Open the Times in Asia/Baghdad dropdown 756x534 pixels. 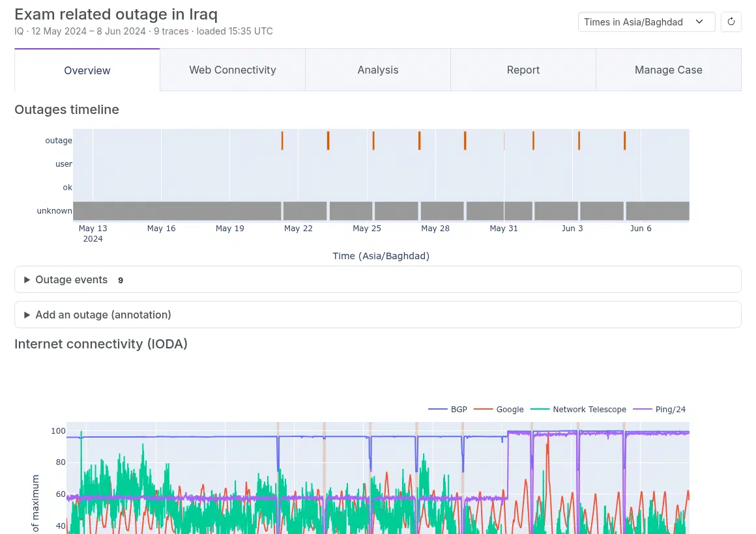[x=646, y=21]
